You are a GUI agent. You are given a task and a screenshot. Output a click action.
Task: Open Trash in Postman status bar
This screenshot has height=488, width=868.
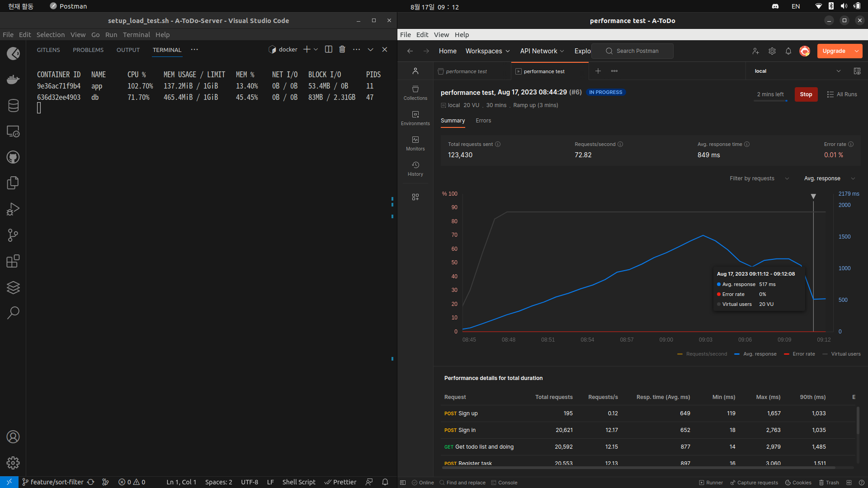829,483
